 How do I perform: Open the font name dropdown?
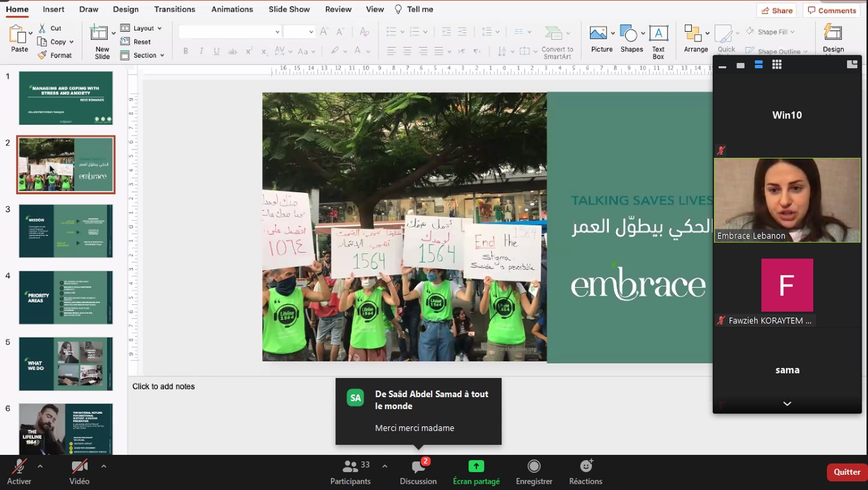point(277,32)
